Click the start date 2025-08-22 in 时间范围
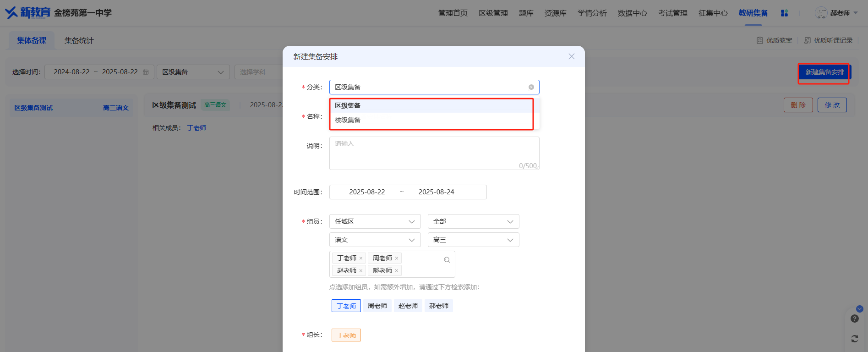The image size is (868, 352). click(x=367, y=192)
